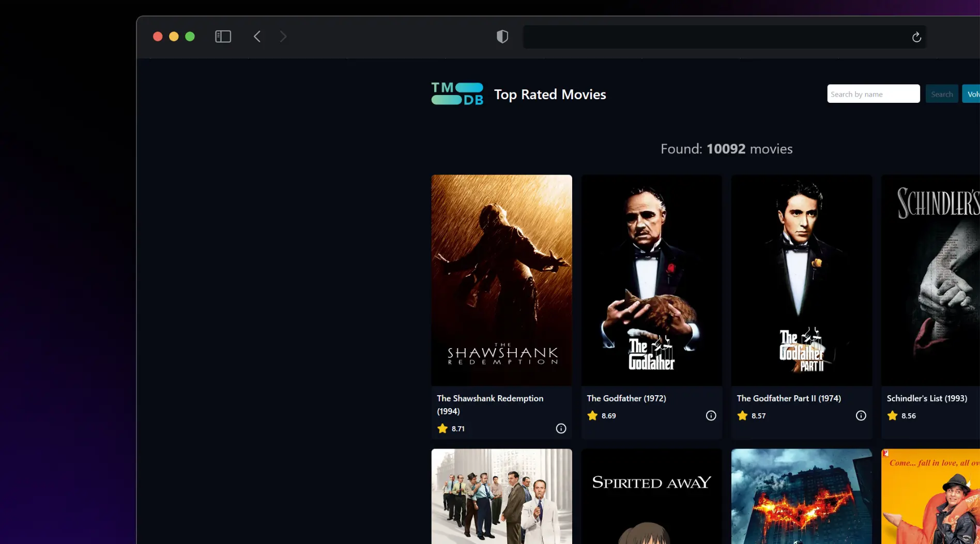The width and height of the screenshot is (980, 544).
Task: Open details via The Godfather Part II info icon
Action: pos(861,415)
